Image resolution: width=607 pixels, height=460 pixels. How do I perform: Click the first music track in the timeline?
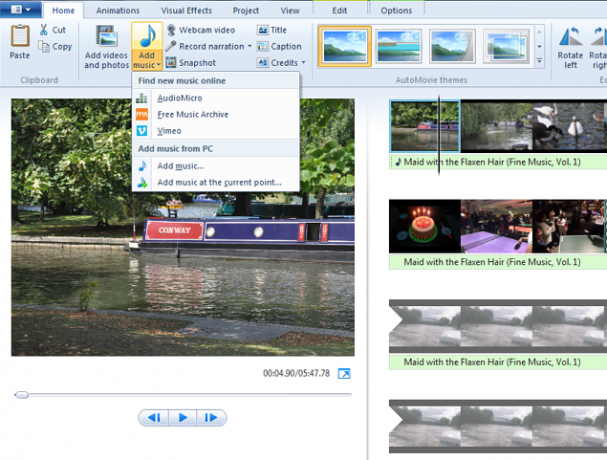coord(498,162)
